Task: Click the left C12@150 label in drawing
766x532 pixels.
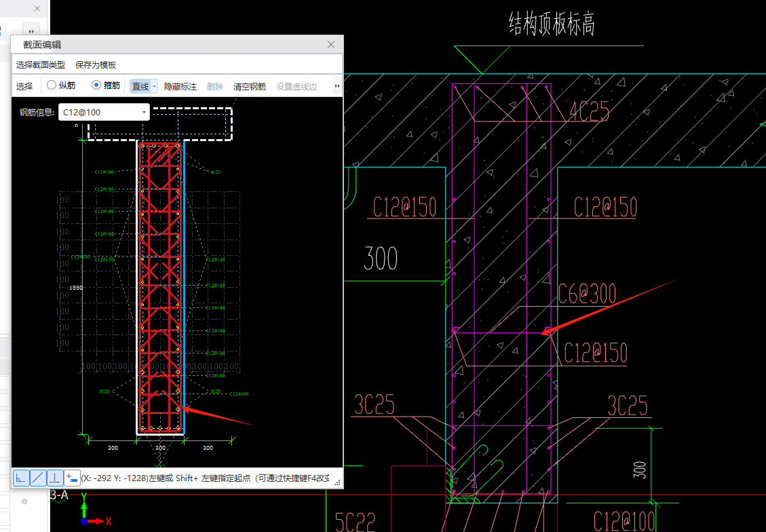Action: (404, 207)
